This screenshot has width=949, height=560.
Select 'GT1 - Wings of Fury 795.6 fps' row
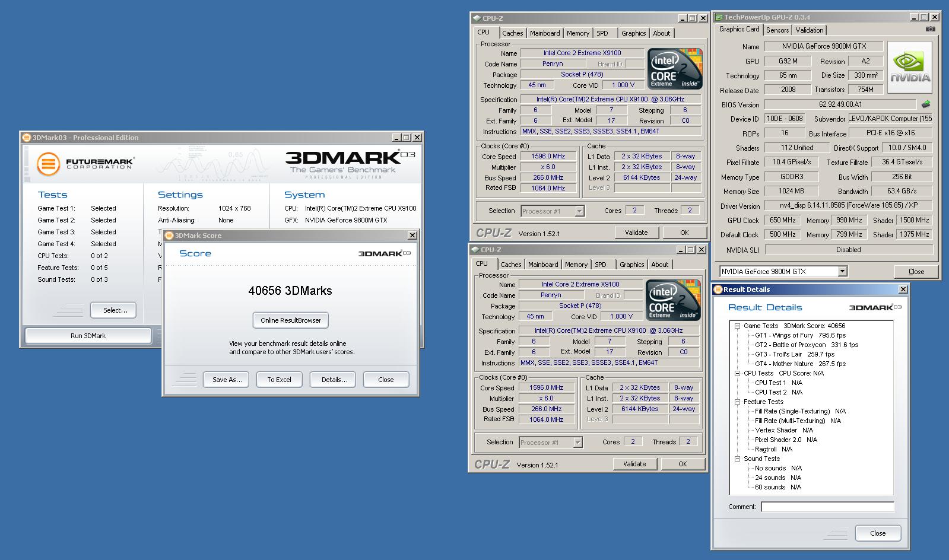(800, 335)
